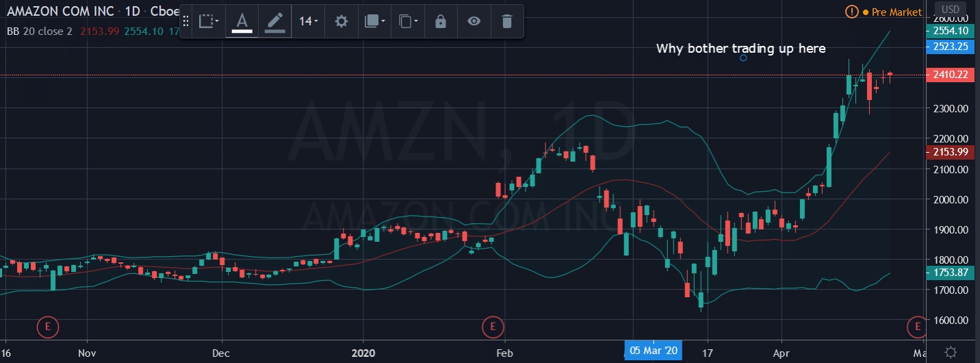Open the earnings marker near November
The height and width of the screenshot is (363, 980).
point(48,327)
